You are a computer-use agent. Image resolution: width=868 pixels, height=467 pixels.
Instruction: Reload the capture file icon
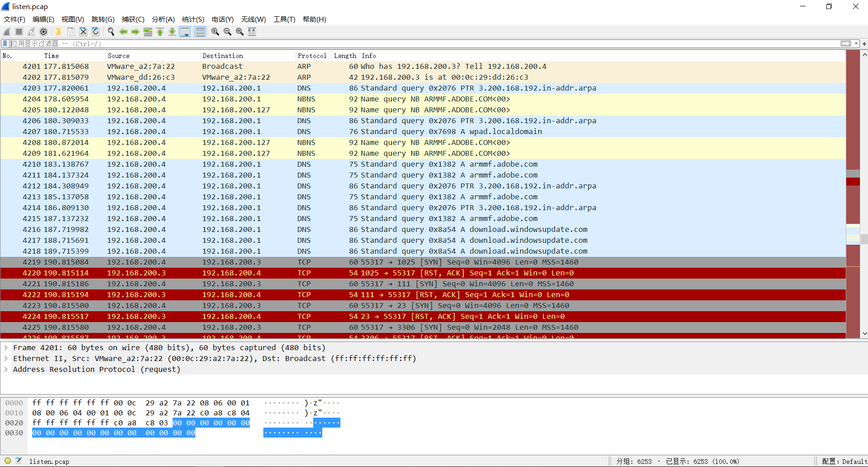96,32
